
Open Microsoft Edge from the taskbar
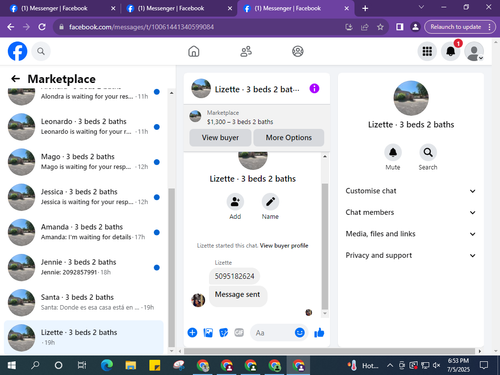[107, 366]
